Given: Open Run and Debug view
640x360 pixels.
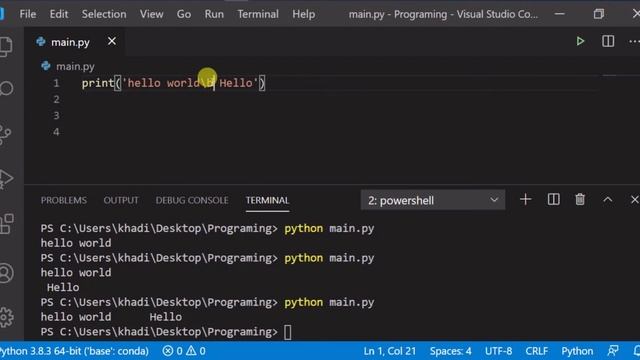Looking at the screenshot, I should 6,179.
